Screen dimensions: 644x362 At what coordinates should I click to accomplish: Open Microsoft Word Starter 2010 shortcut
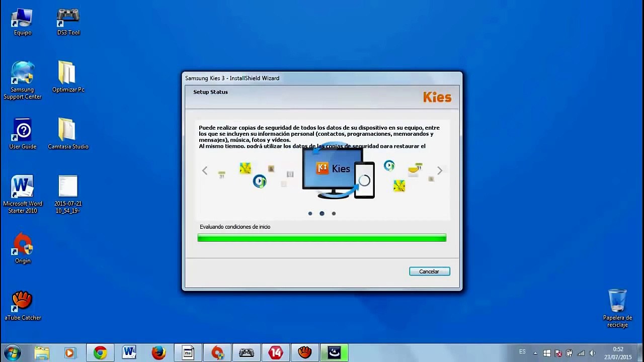pyautogui.click(x=23, y=195)
